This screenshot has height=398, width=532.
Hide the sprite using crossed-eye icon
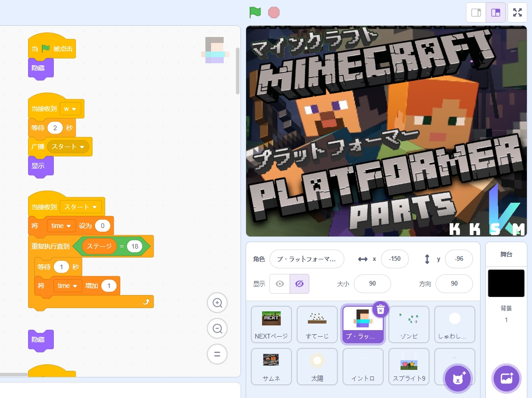[299, 284]
